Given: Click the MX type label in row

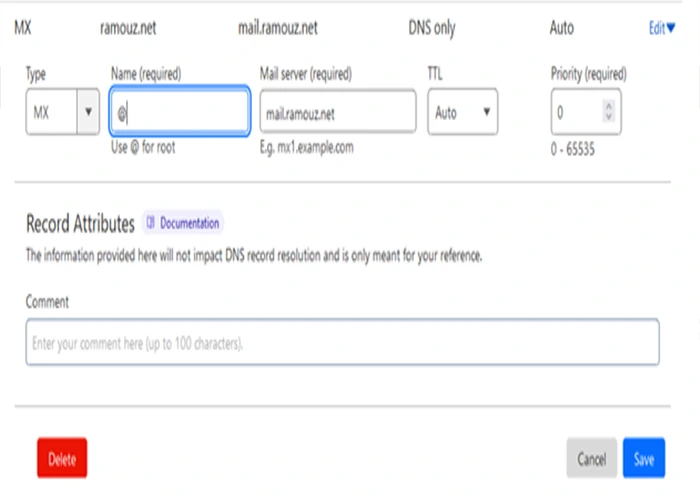Looking at the screenshot, I should [23, 28].
